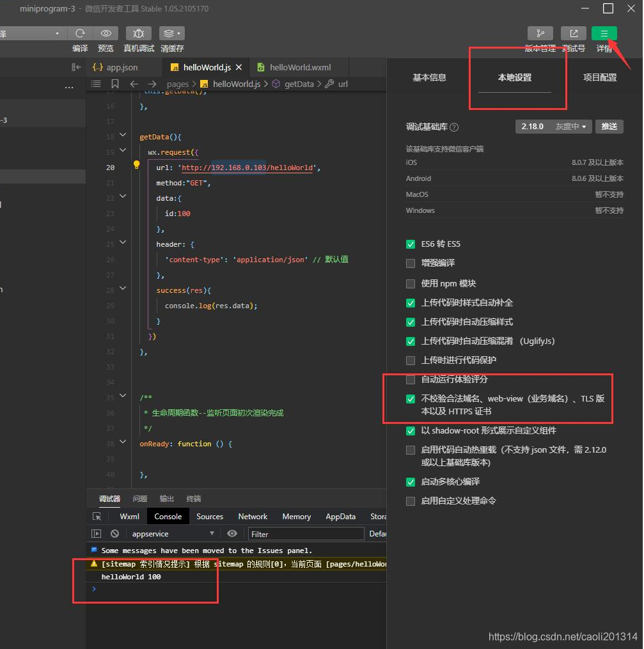The image size is (644, 649).
Task: Enable 自动运行体验评分 checkbox
Action: (x=411, y=380)
